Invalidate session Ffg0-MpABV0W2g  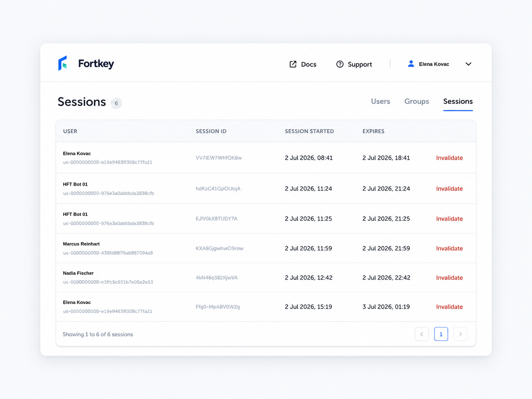450,307
